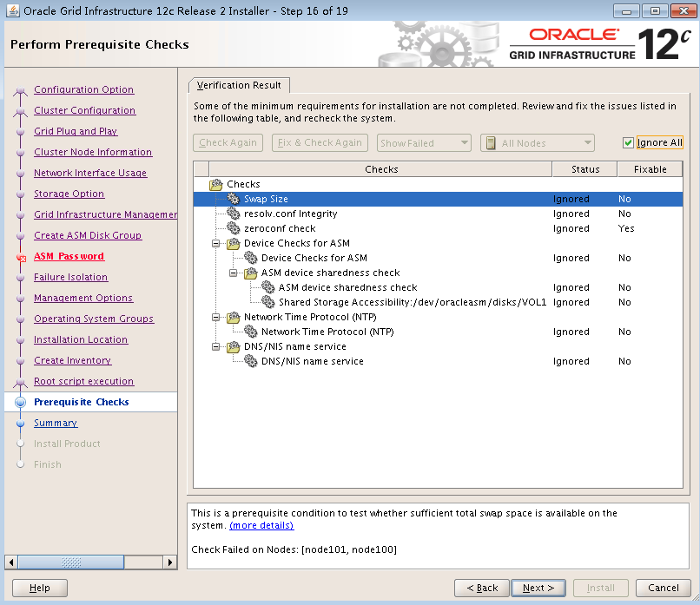Open the Root script execution step
This screenshot has height=605, width=700.
[x=83, y=381]
